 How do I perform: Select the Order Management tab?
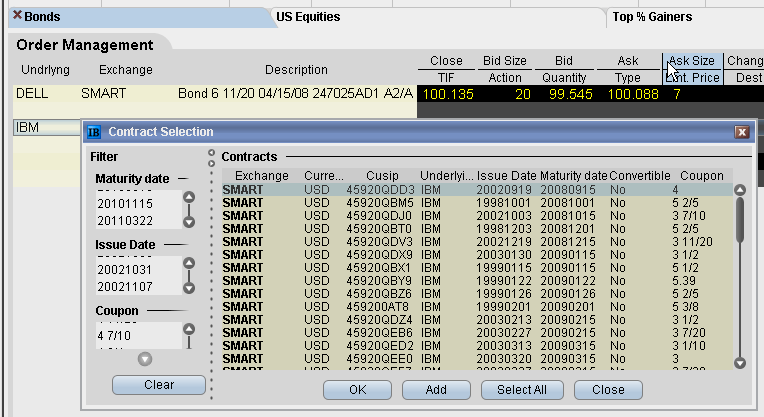85,45
